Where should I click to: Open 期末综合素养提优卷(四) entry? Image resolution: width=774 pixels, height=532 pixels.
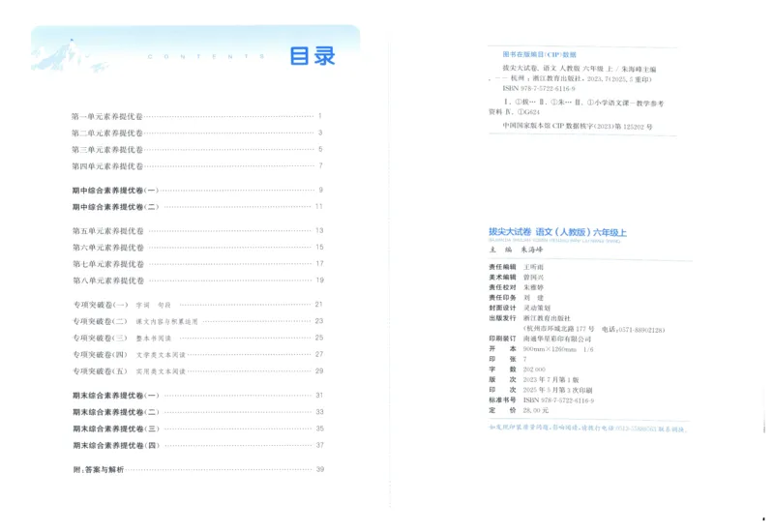tap(198, 445)
